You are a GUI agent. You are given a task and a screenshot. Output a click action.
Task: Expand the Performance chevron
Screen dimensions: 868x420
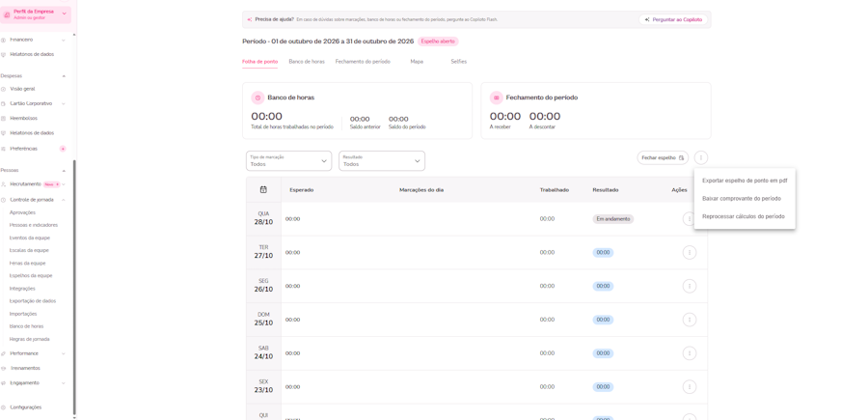point(63,353)
